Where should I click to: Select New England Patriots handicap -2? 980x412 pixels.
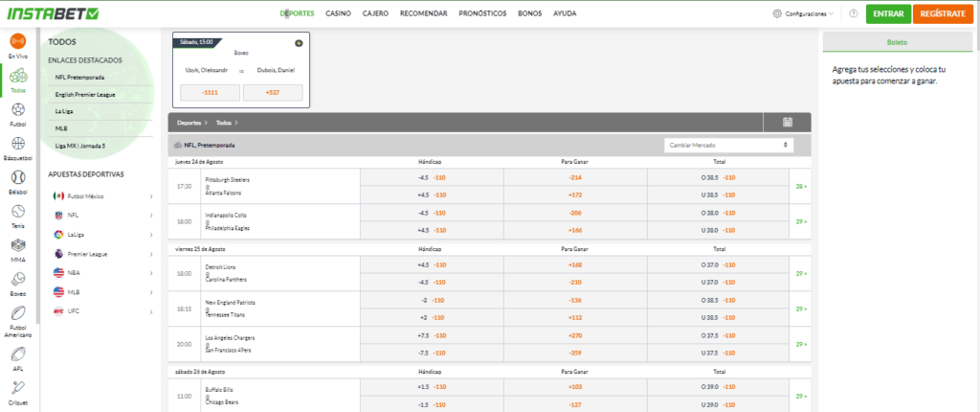click(432, 300)
